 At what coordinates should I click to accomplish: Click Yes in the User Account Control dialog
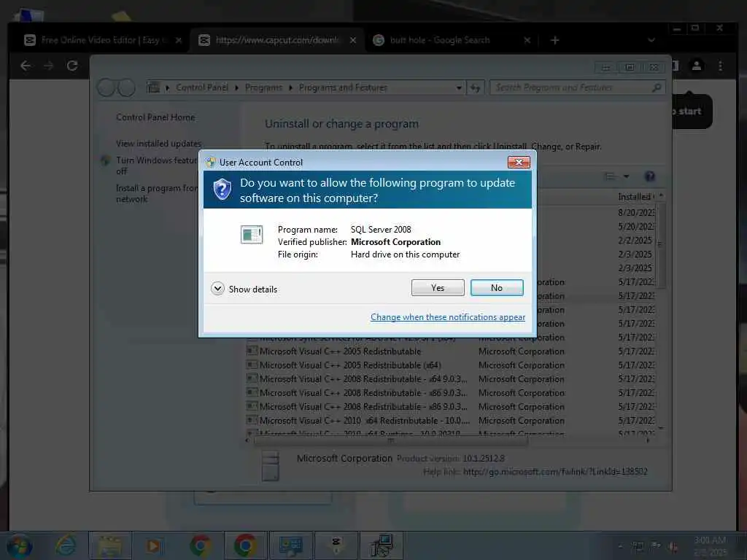click(438, 287)
